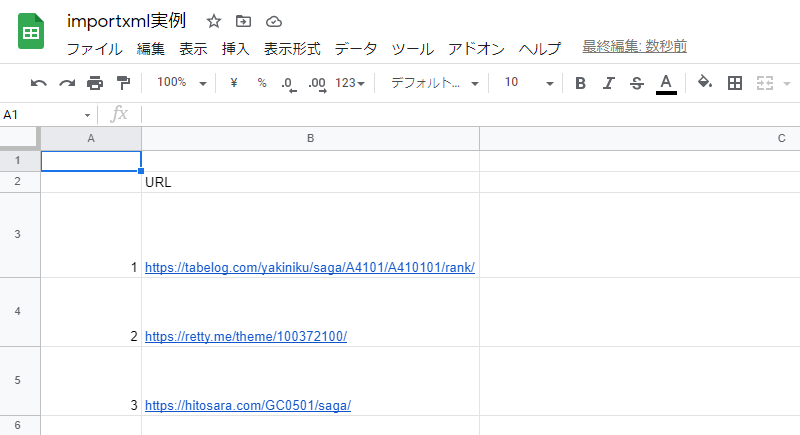Viewport: 800px width, 435px height.
Task: Star the importxml実例 document
Action: 214,21
